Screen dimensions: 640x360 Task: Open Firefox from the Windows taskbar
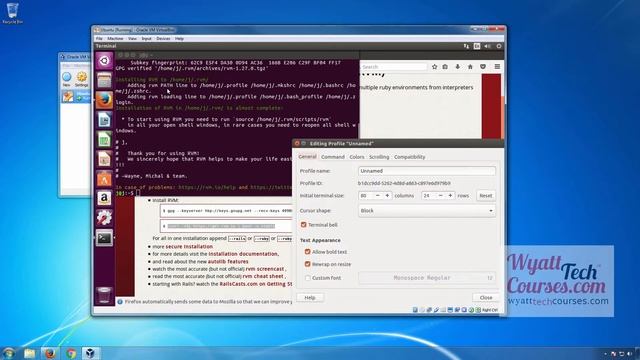tap(50, 353)
